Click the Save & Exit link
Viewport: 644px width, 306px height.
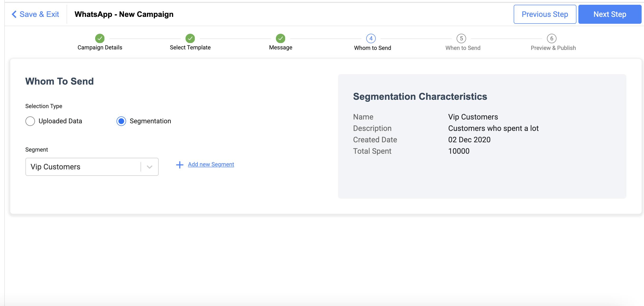pyautogui.click(x=39, y=14)
